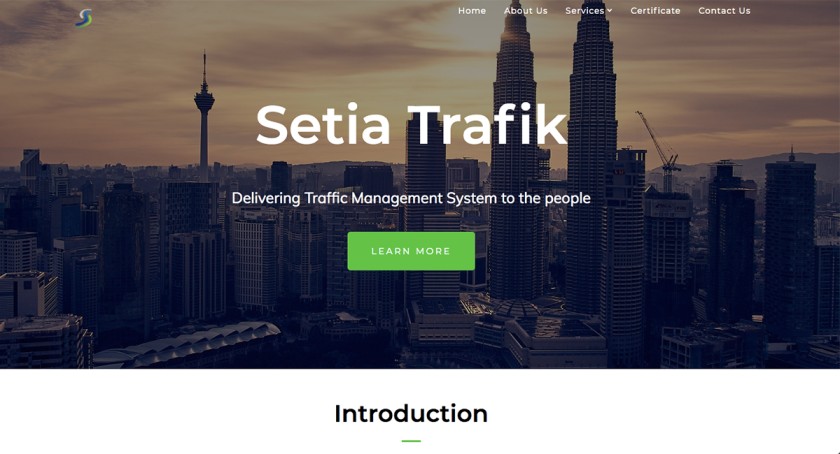Click the green divider under Introduction
This screenshot has height=454, width=840.
[x=411, y=441]
